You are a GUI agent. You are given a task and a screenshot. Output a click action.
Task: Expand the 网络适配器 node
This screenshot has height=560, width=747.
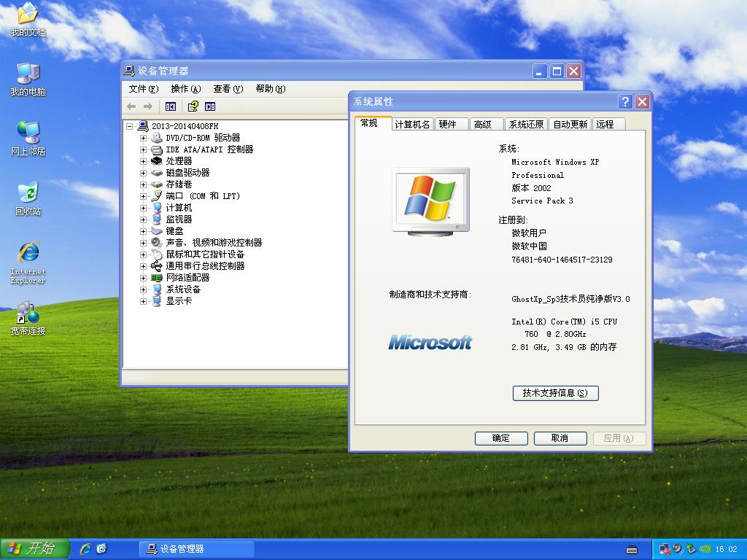(144, 278)
